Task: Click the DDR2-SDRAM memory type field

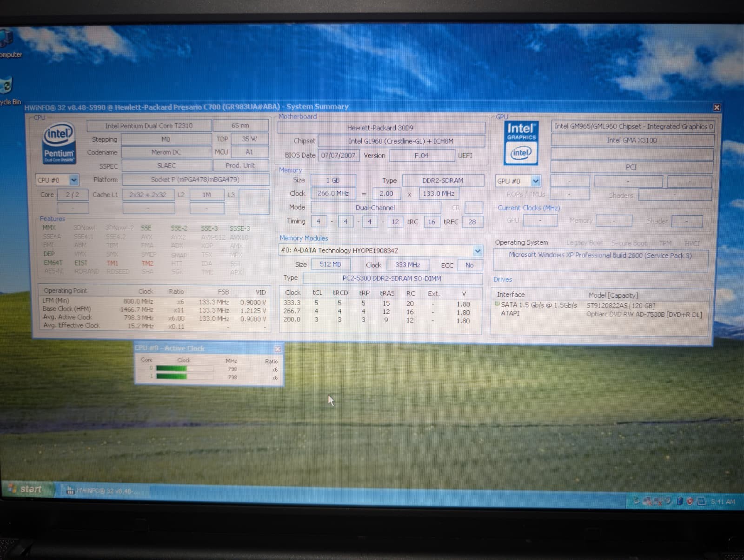Action: [x=443, y=180]
